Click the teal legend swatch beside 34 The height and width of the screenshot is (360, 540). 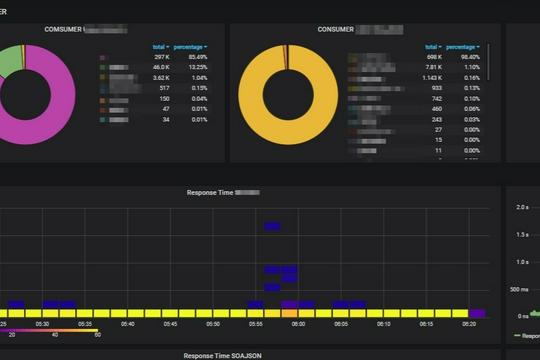[x=102, y=120]
